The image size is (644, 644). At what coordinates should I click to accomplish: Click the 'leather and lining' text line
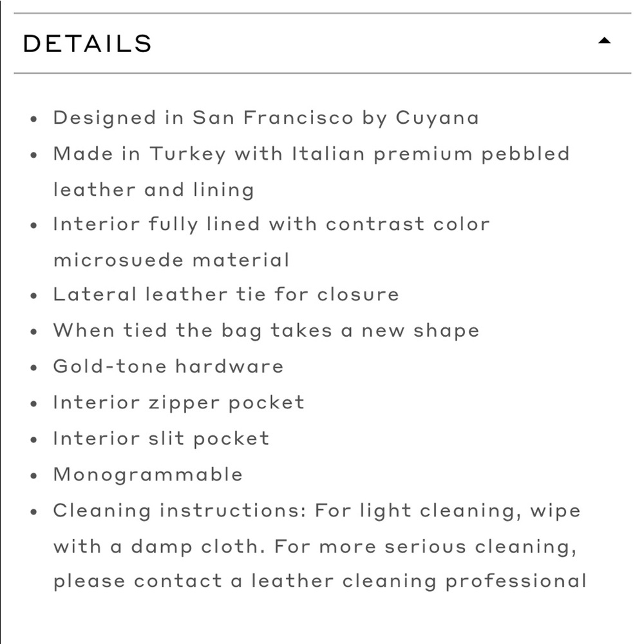154,190
